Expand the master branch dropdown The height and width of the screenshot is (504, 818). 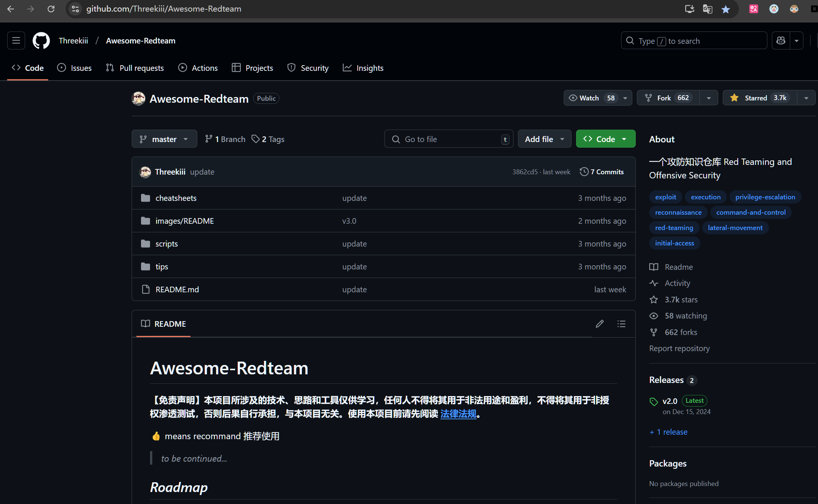pos(164,139)
